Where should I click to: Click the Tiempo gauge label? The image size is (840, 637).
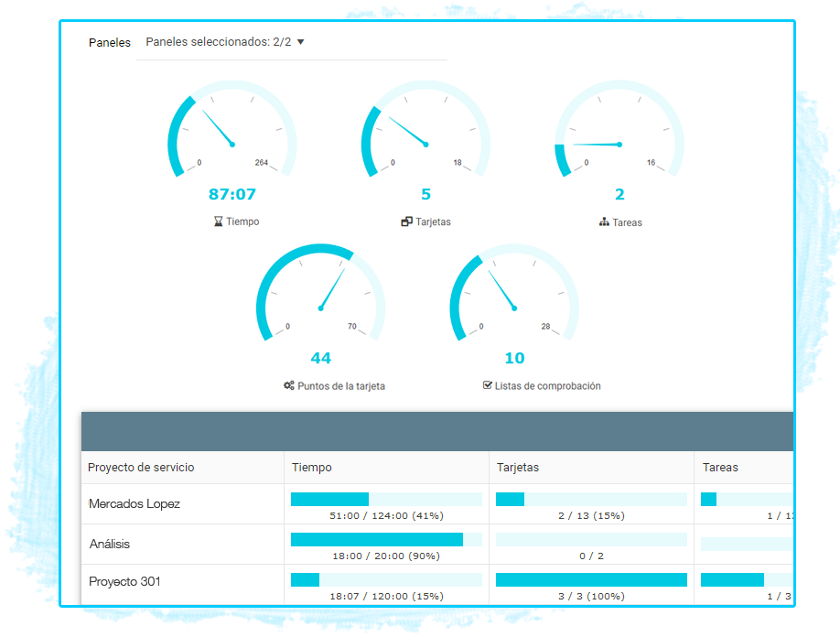pyautogui.click(x=242, y=221)
